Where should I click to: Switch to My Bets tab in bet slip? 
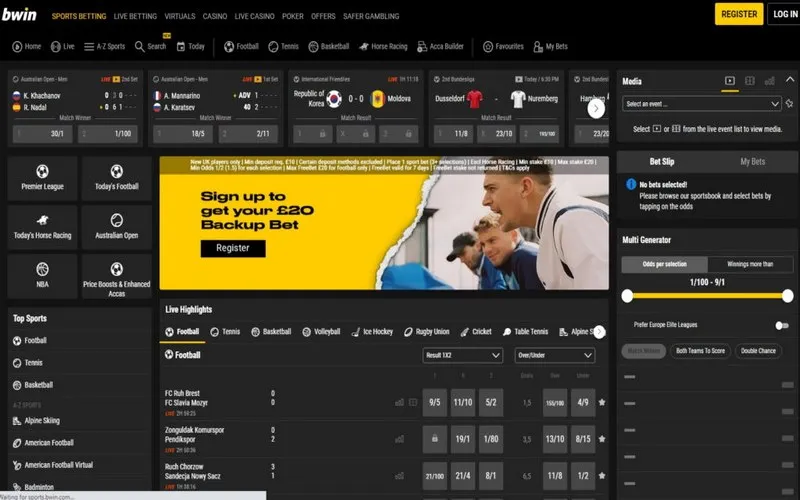[x=753, y=162]
